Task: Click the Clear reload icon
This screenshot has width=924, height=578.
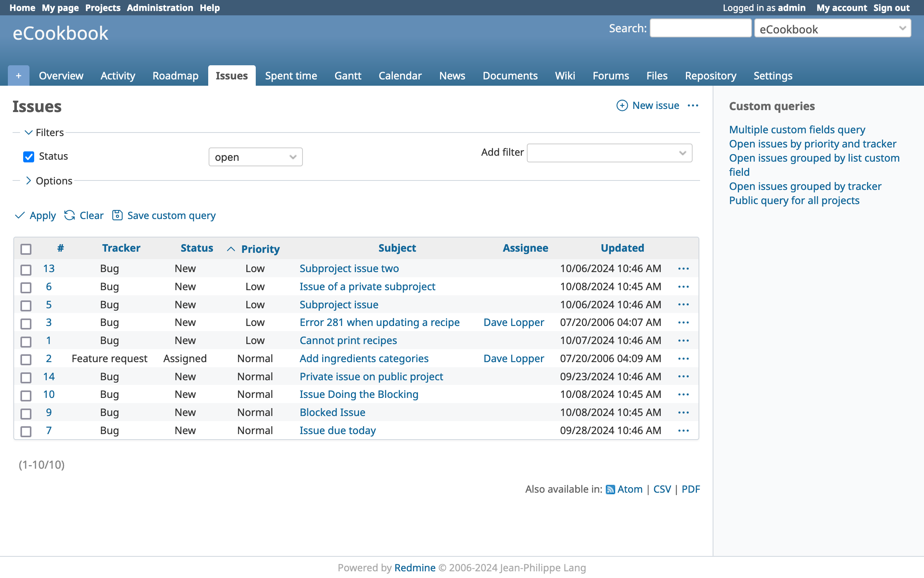Action: (70, 215)
